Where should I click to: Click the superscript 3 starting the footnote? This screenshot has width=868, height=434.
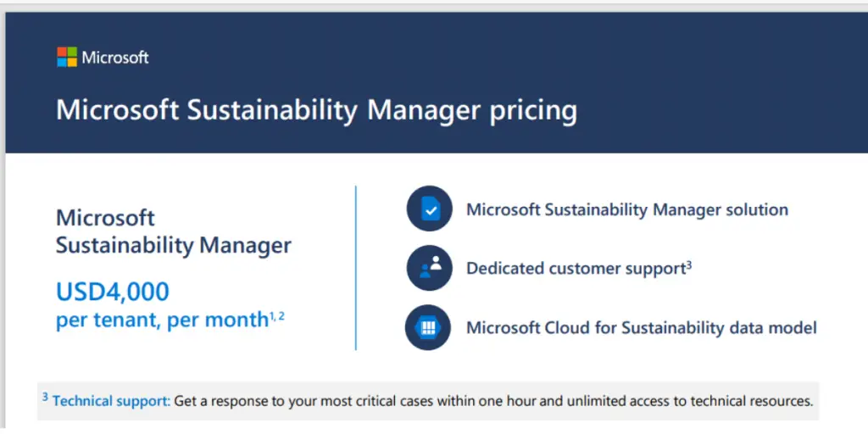45,397
